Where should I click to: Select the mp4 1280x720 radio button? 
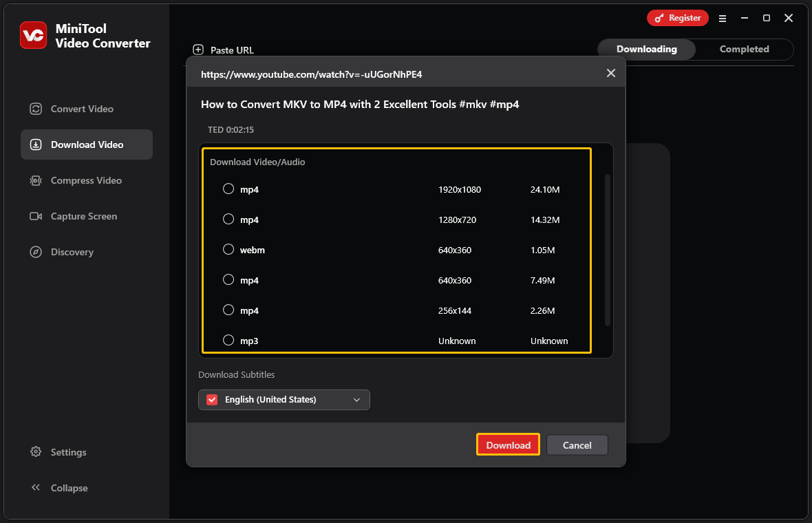pos(228,219)
